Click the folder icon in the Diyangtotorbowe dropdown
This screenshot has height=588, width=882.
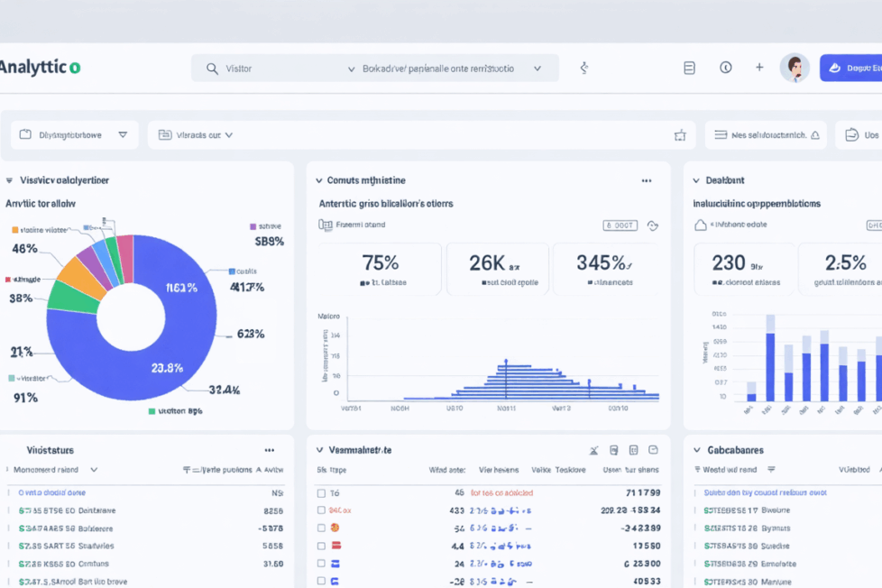point(25,134)
